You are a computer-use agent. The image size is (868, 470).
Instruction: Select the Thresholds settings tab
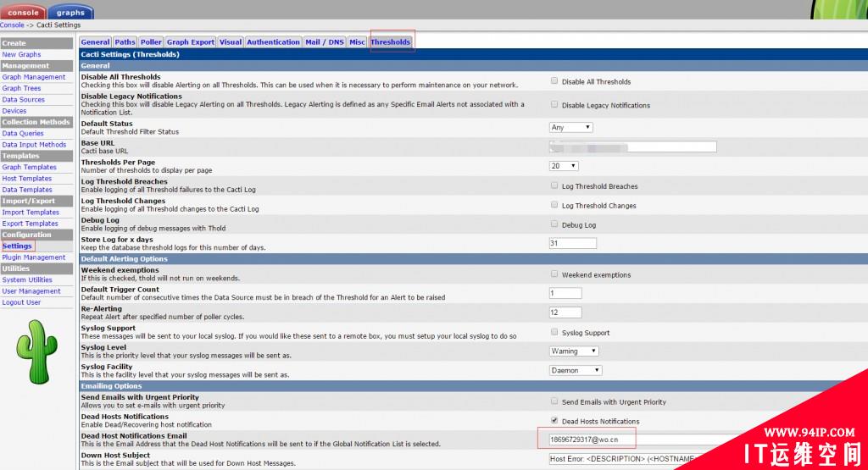click(391, 42)
